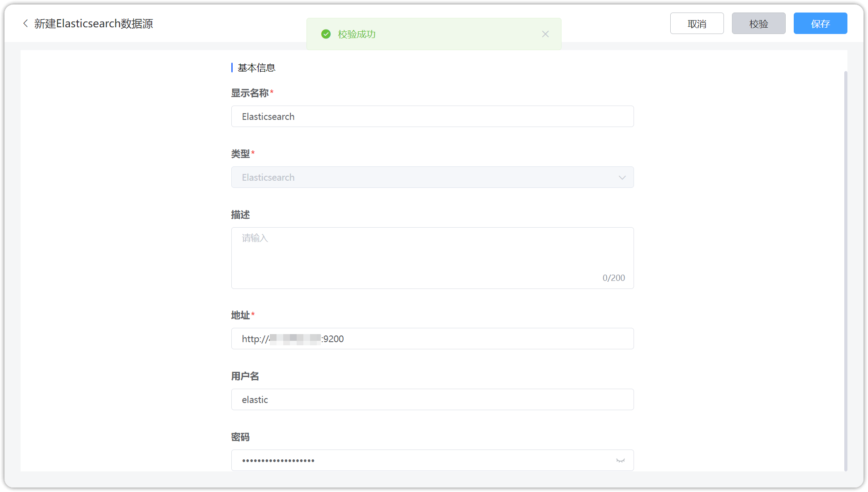Click the 校验 button
The image size is (868, 492).
(x=758, y=23)
